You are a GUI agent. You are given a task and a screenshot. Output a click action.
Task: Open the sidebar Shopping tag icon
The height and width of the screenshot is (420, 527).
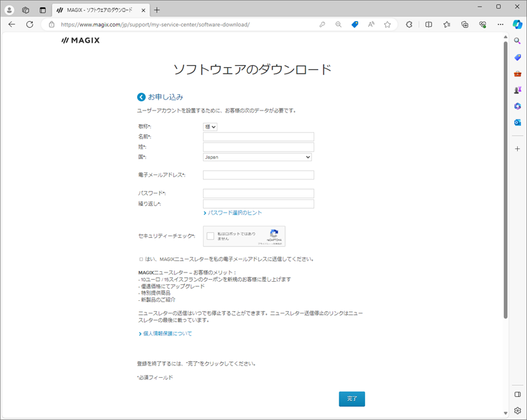[x=517, y=57]
